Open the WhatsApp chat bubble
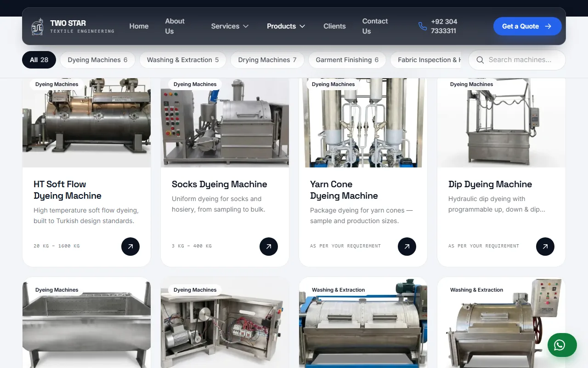 click(x=562, y=345)
